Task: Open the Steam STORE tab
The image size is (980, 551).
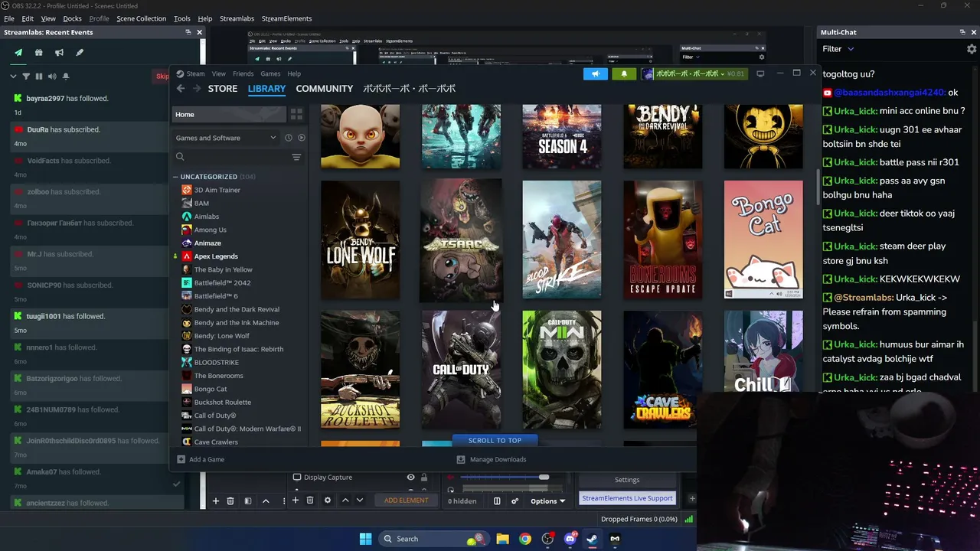Action: pyautogui.click(x=223, y=89)
